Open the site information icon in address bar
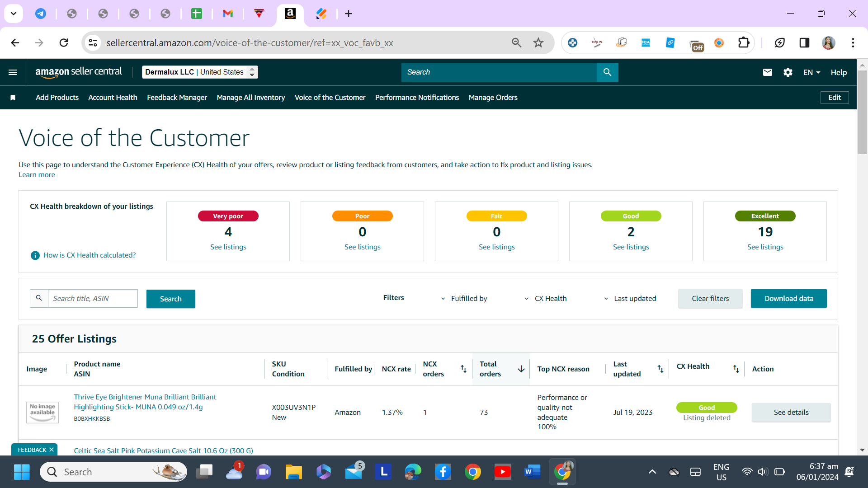This screenshot has width=868, height=488. (93, 43)
